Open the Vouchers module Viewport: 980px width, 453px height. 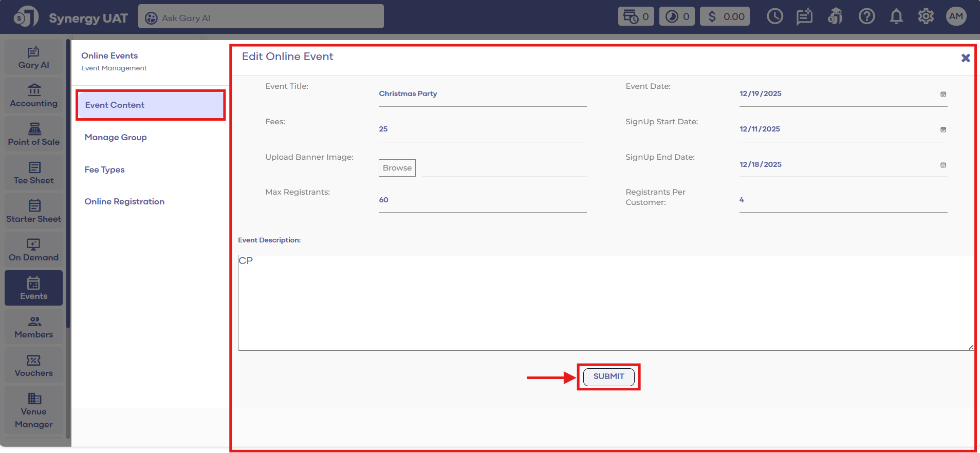coord(34,365)
